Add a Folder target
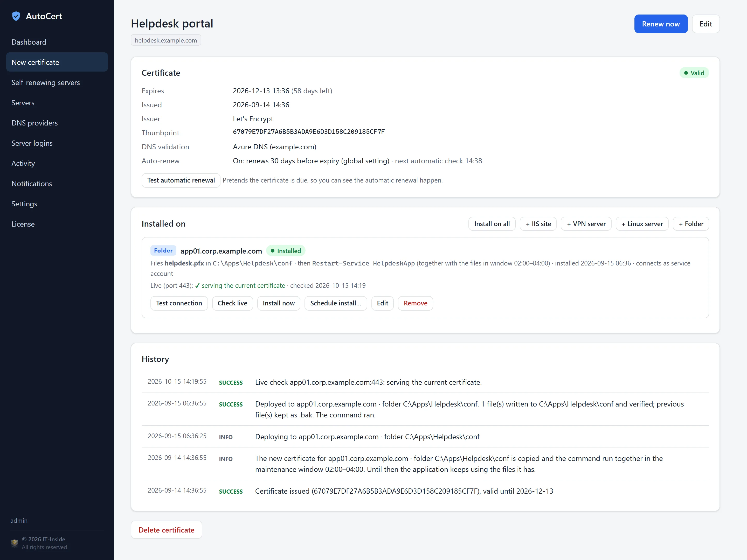Image resolution: width=747 pixels, height=560 pixels. (691, 224)
